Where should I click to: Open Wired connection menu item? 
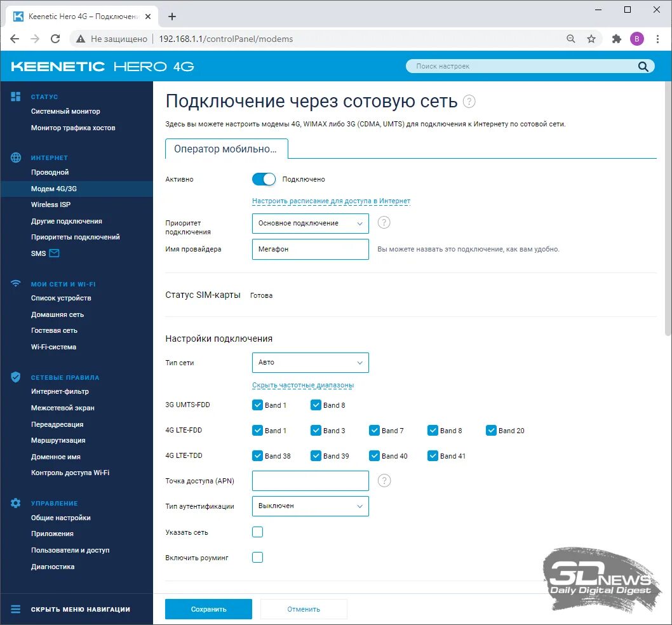tap(50, 172)
